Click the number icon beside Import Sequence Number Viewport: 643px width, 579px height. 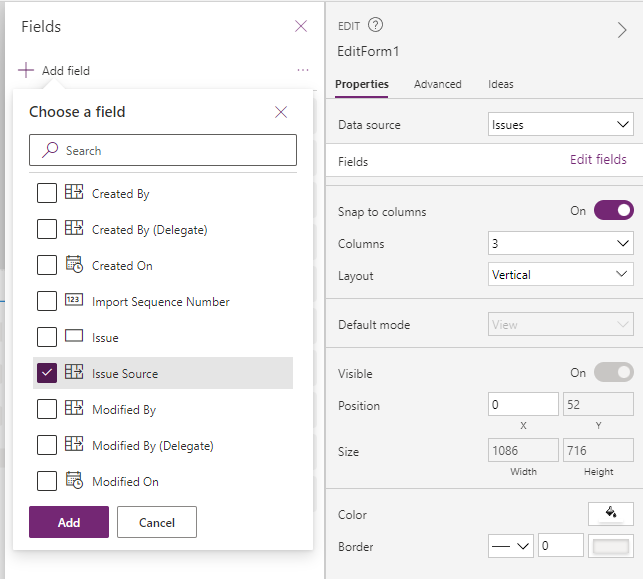74,300
